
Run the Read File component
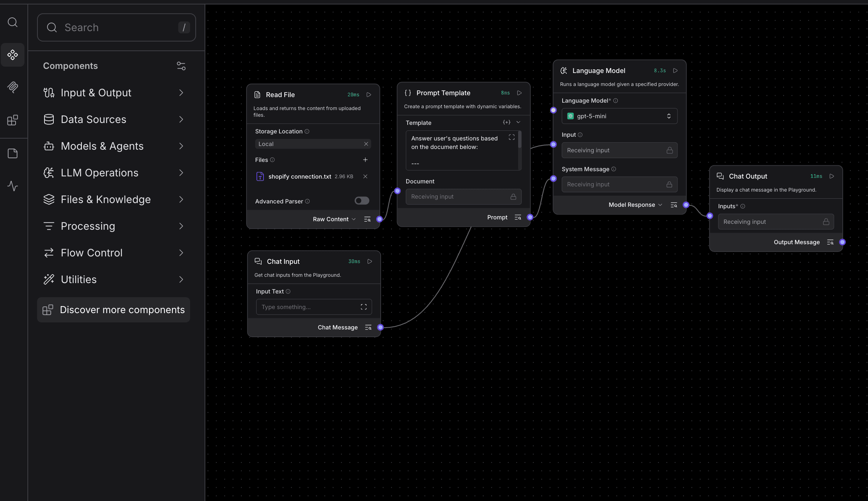pos(369,95)
